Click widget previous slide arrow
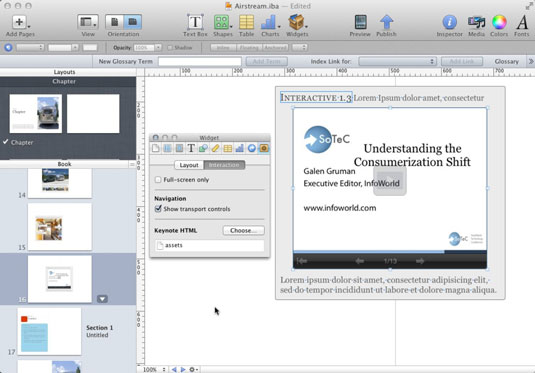This screenshot has height=373, width=535. tap(360, 261)
